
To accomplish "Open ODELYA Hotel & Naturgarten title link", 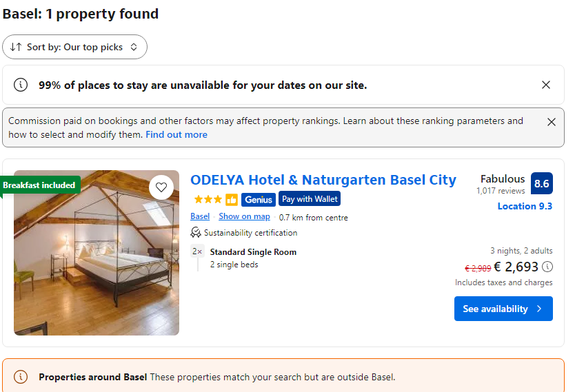I will coord(323,180).
